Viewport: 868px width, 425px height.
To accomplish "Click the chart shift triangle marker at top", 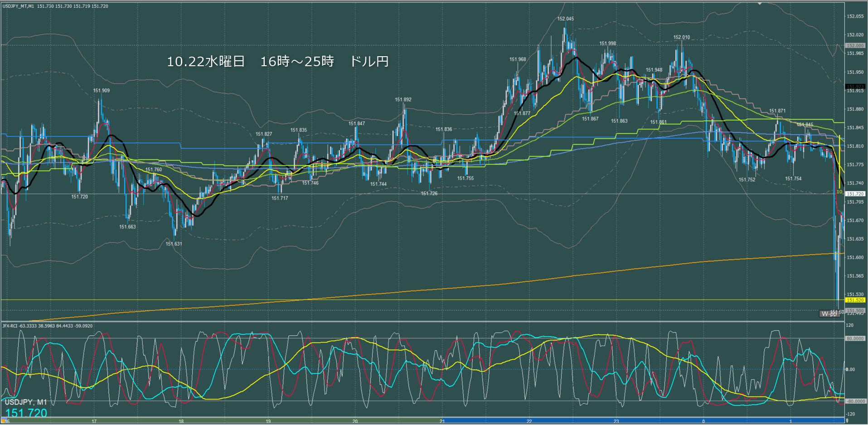I will coord(760,3).
